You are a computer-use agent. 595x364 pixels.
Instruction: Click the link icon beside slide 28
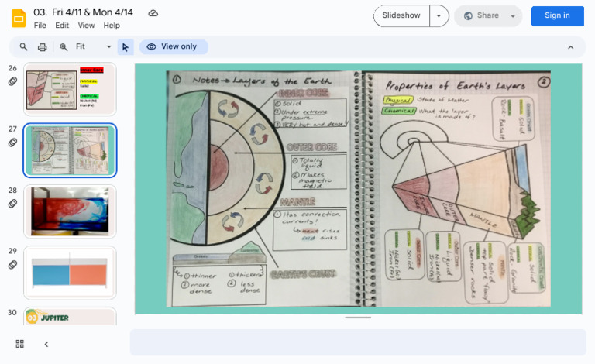12,204
